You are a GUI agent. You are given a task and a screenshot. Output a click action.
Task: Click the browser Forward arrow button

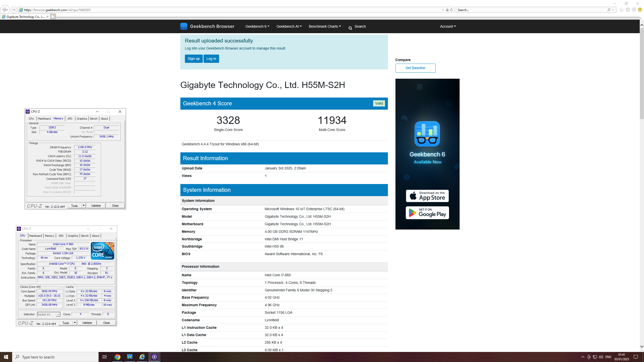coord(14,10)
